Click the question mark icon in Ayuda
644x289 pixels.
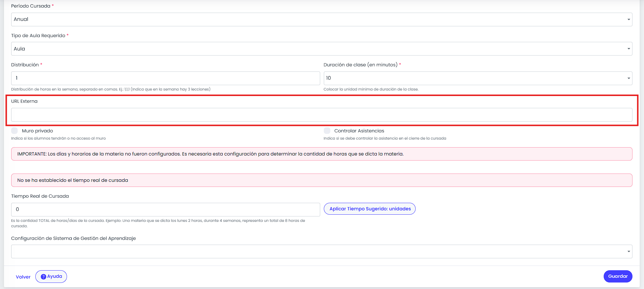tap(43, 277)
